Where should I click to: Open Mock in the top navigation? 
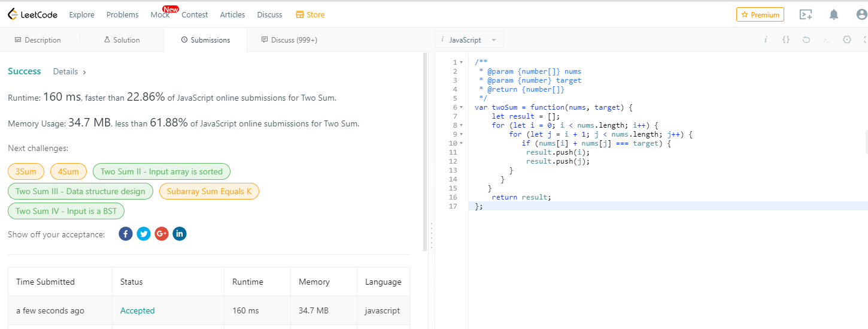pyautogui.click(x=160, y=14)
